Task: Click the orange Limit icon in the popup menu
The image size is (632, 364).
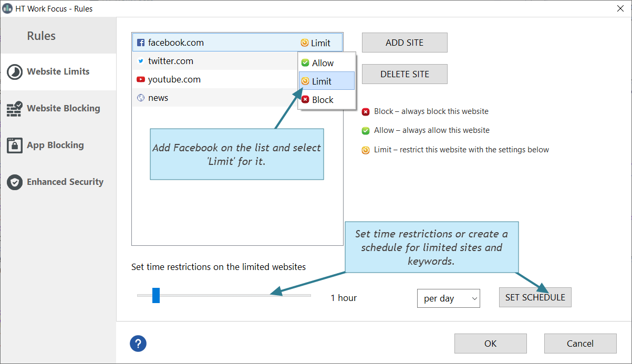Action: pos(305,81)
